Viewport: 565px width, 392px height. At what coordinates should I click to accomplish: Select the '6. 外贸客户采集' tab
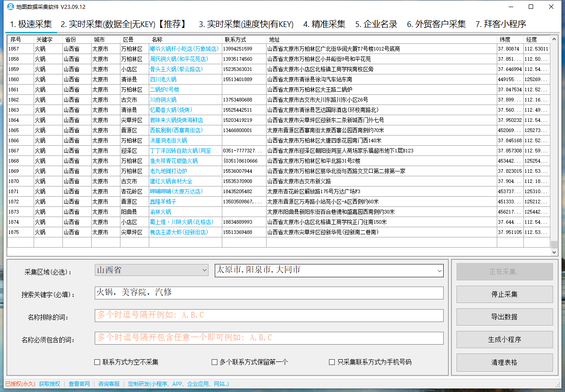pos(436,24)
